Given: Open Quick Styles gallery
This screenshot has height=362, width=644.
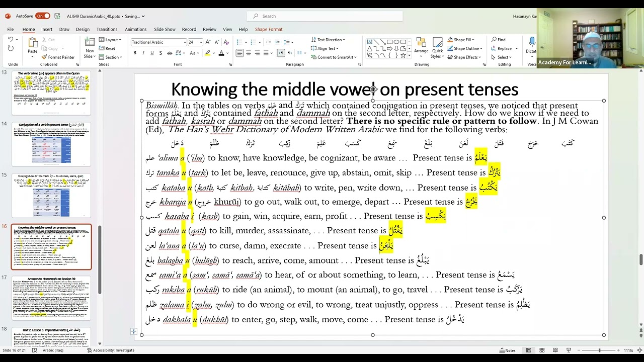Looking at the screenshot, I should (437, 47).
